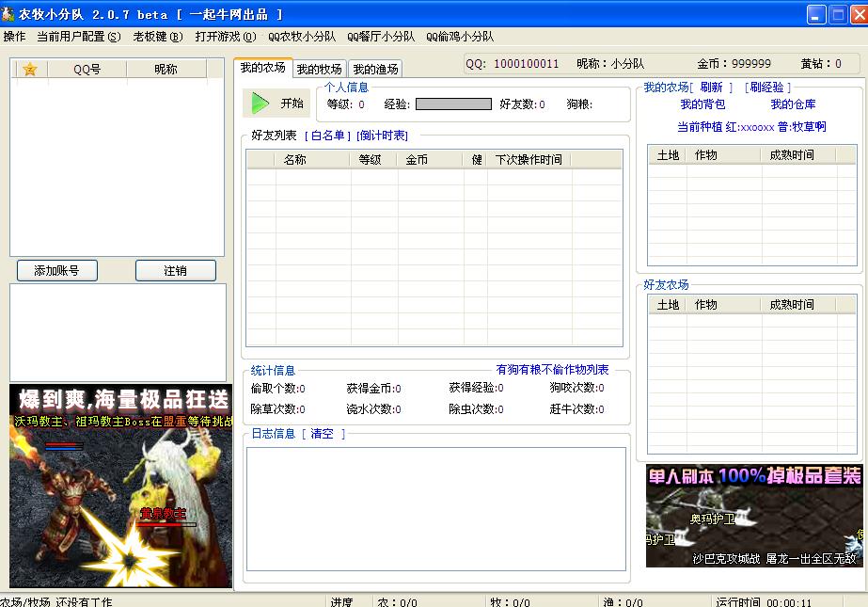
Task: Click the 健 column header
Action: [475, 159]
